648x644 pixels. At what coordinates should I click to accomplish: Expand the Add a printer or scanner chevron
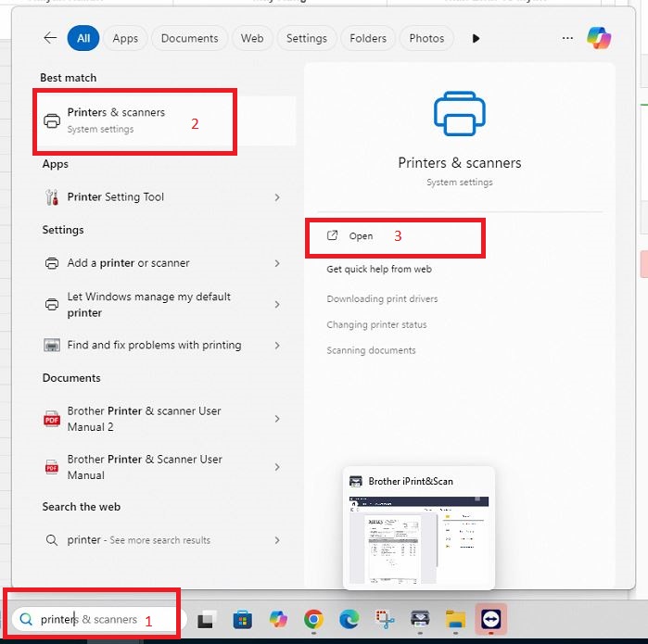pyautogui.click(x=277, y=263)
